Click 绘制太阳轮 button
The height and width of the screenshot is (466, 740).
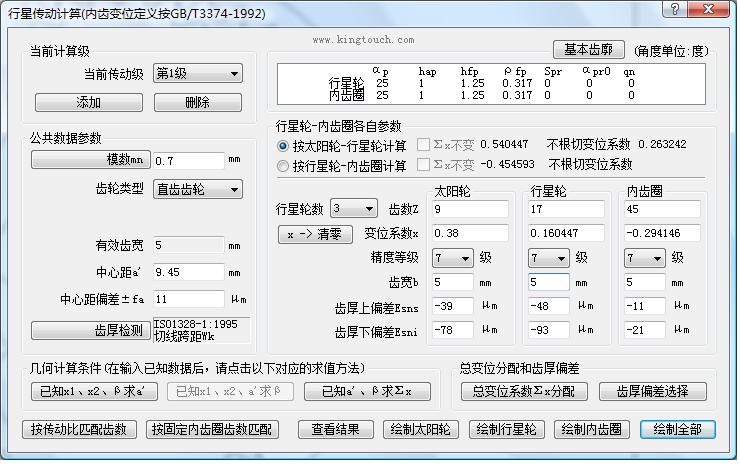pos(420,430)
